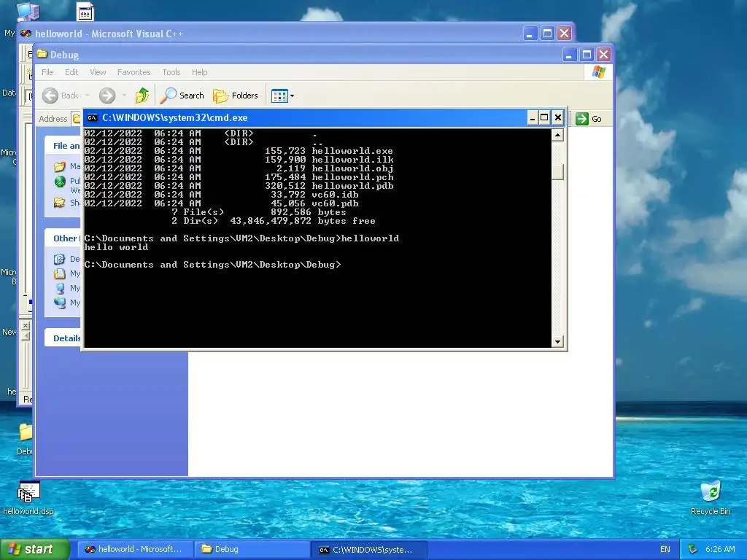
Task: Expand the Back history dropdown arrow
Action: click(88, 96)
